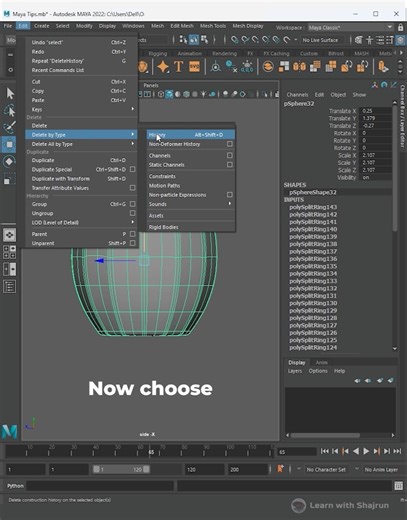Click Show in the Channel Box

point(359,95)
